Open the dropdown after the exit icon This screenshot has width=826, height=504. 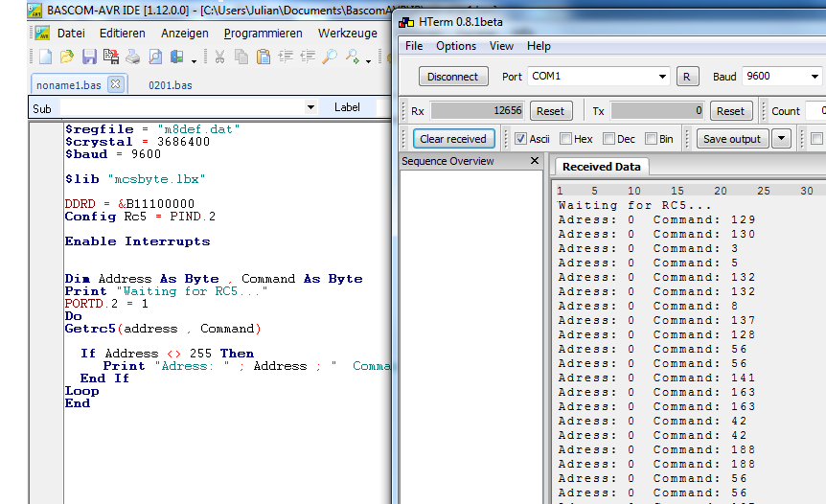[194, 61]
